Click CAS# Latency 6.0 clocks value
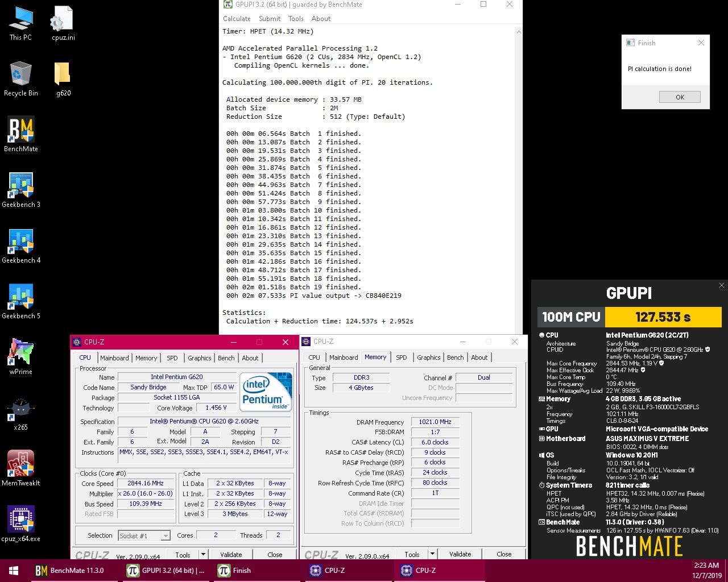 pos(435,442)
